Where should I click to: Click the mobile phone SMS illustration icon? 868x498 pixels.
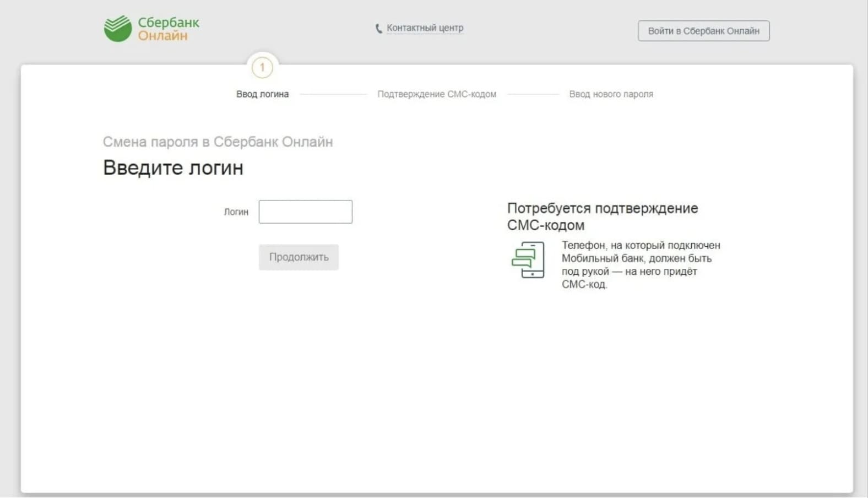coord(528,260)
